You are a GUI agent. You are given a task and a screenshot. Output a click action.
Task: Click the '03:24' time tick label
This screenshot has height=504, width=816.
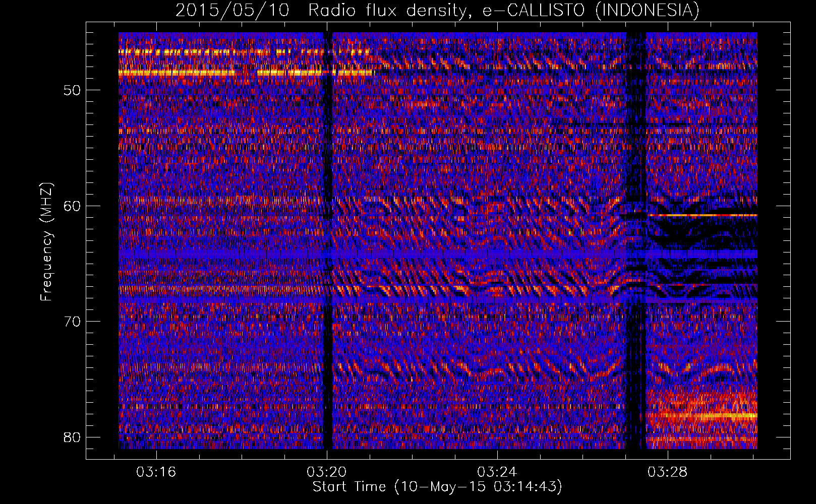click(x=497, y=472)
